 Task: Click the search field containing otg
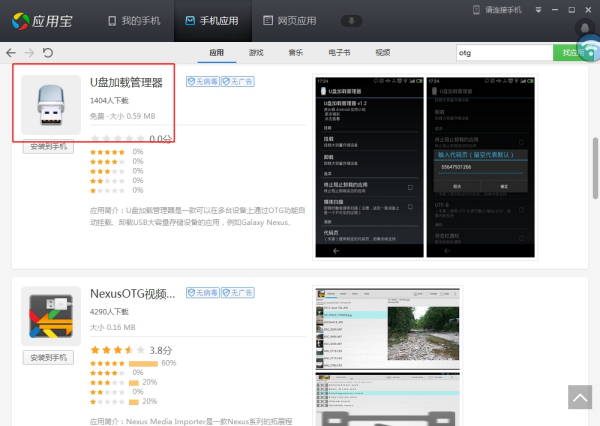(x=504, y=53)
